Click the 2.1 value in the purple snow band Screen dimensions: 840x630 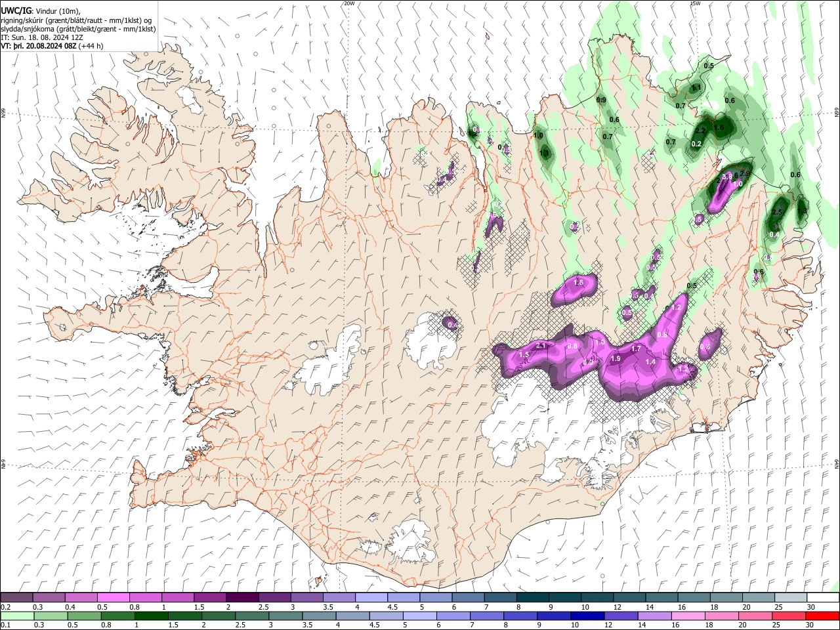click(541, 346)
